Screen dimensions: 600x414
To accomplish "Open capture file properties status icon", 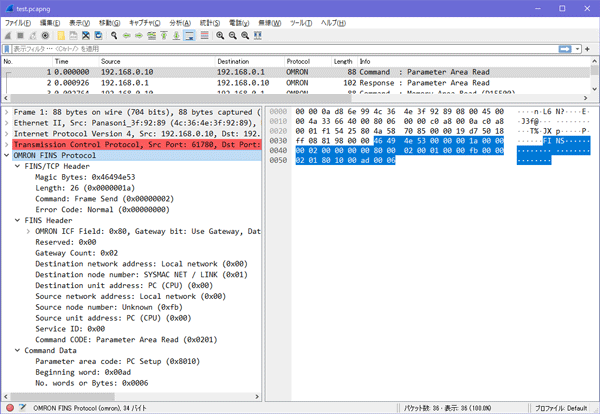I will click(22, 408).
